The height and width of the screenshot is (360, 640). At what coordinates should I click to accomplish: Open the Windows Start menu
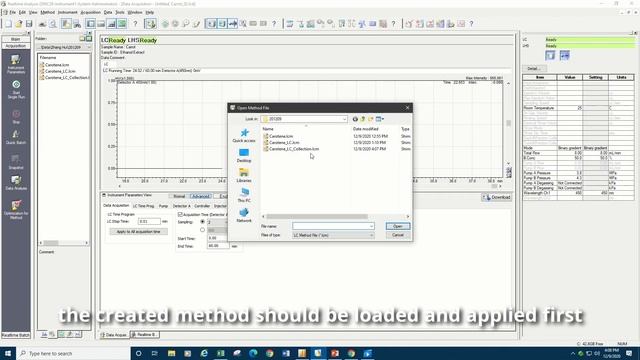point(8,353)
